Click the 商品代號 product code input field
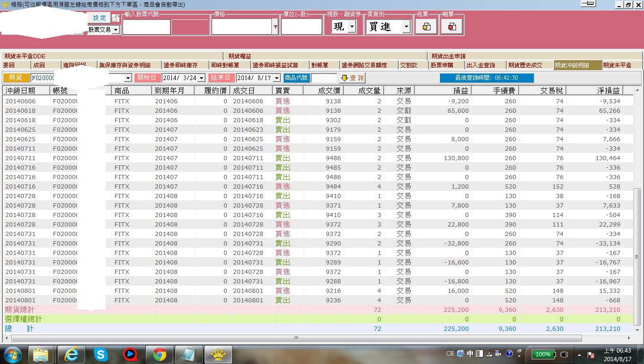 (324, 78)
